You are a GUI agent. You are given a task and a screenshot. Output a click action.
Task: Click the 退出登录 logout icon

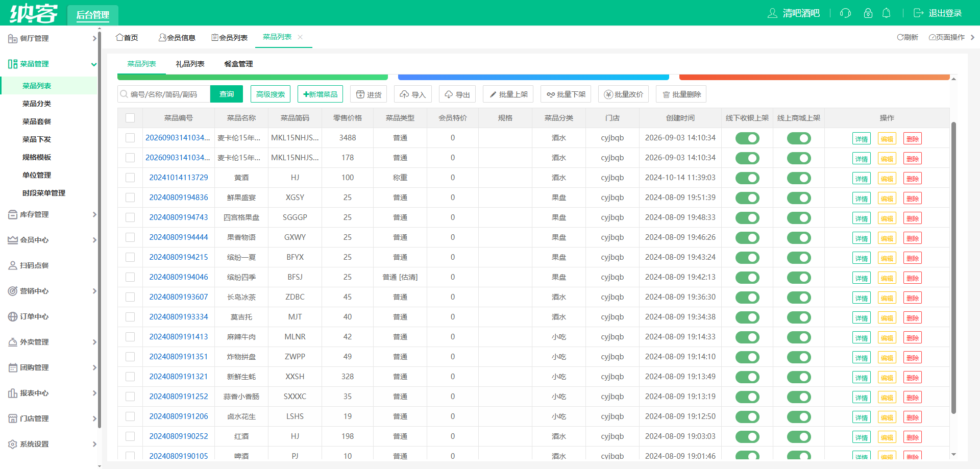coord(918,13)
